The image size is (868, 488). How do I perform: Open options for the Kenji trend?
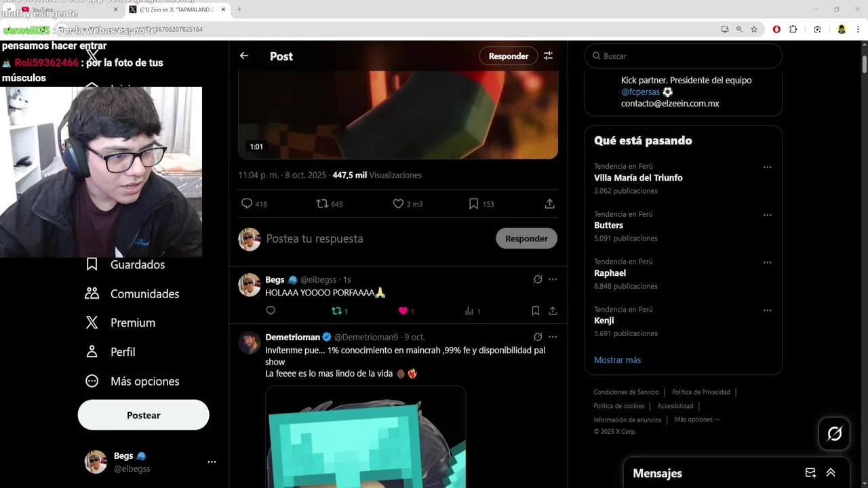click(x=767, y=310)
